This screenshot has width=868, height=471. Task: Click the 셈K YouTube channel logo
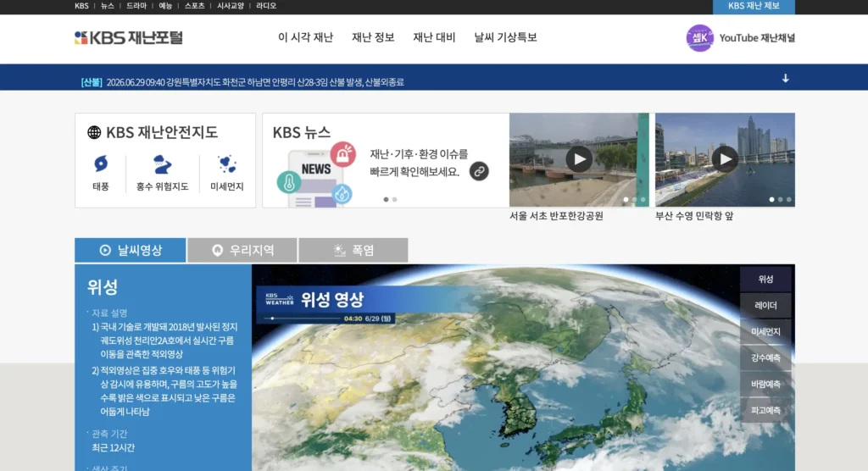tap(699, 37)
